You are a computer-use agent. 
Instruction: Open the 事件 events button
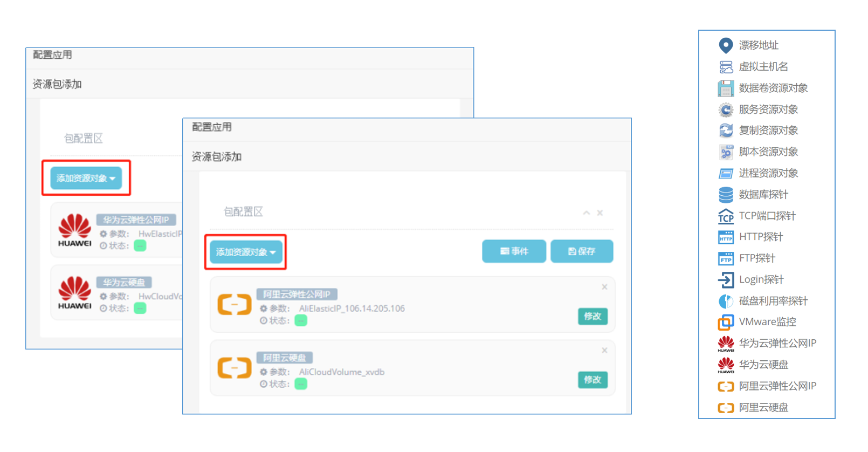point(514,251)
